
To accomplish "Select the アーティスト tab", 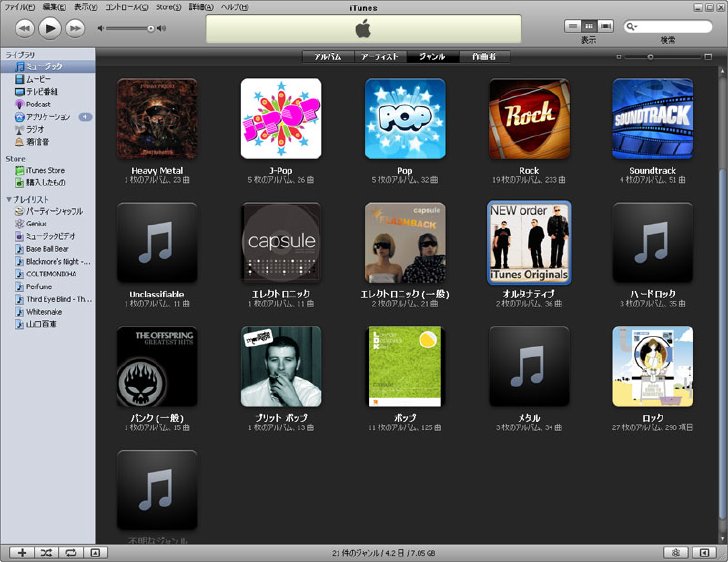I will tap(380, 57).
